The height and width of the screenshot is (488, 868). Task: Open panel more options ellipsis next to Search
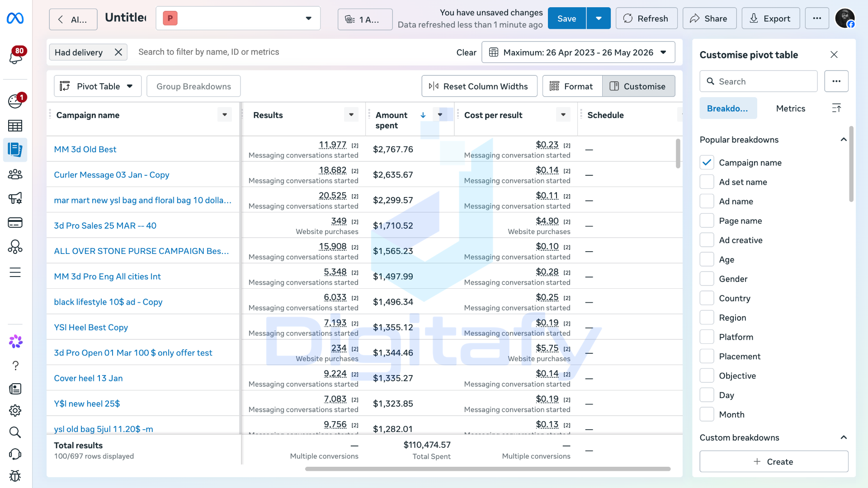click(x=836, y=81)
